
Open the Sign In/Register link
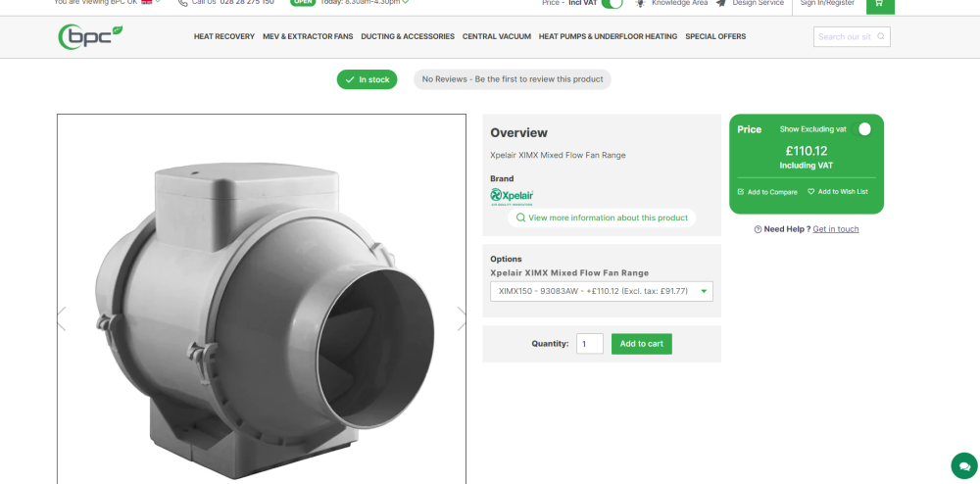[x=827, y=3]
